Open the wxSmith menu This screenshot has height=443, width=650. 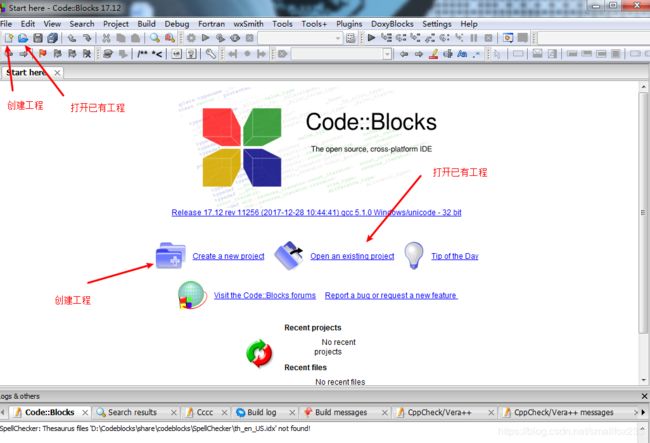tap(248, 24)
